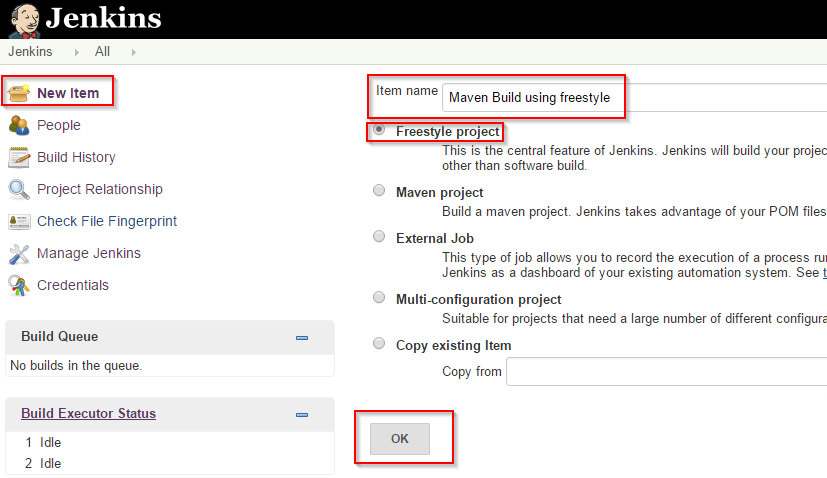Image resolution: width=827 pixels, height=478 pixels.
Task: Click the People icon in sidebar
Action: pyautogui.click(x=19, y=125)
